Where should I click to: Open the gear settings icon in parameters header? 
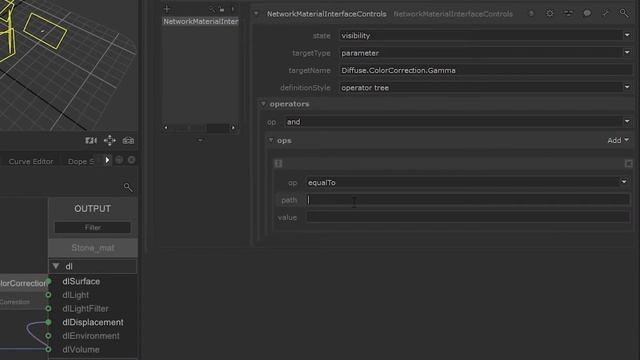pos(550,13)
